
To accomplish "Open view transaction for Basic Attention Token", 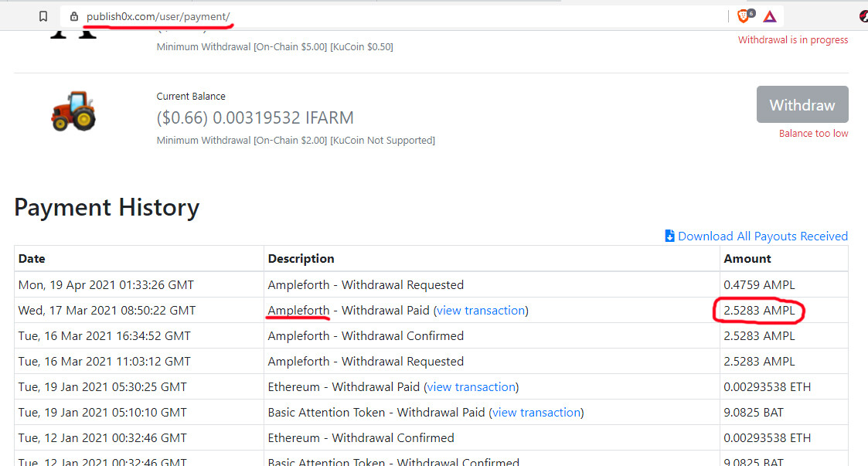I will pyautogui.click(x=536, y=412).
